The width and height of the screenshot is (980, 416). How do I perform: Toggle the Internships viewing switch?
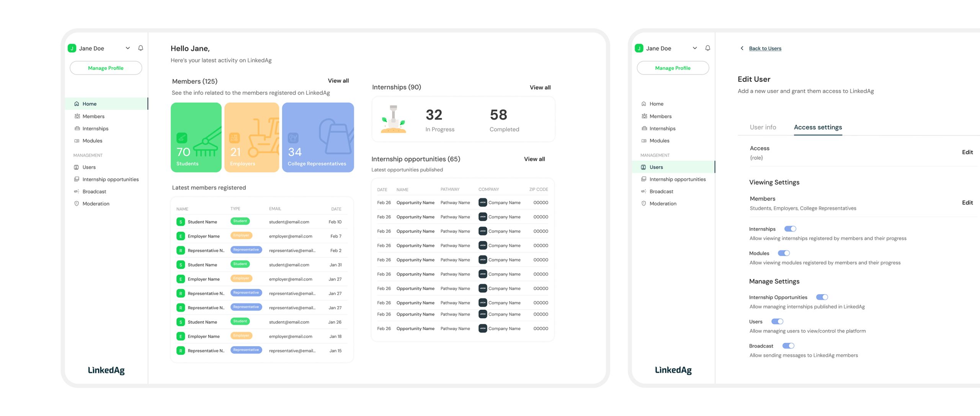click(790, 229)
